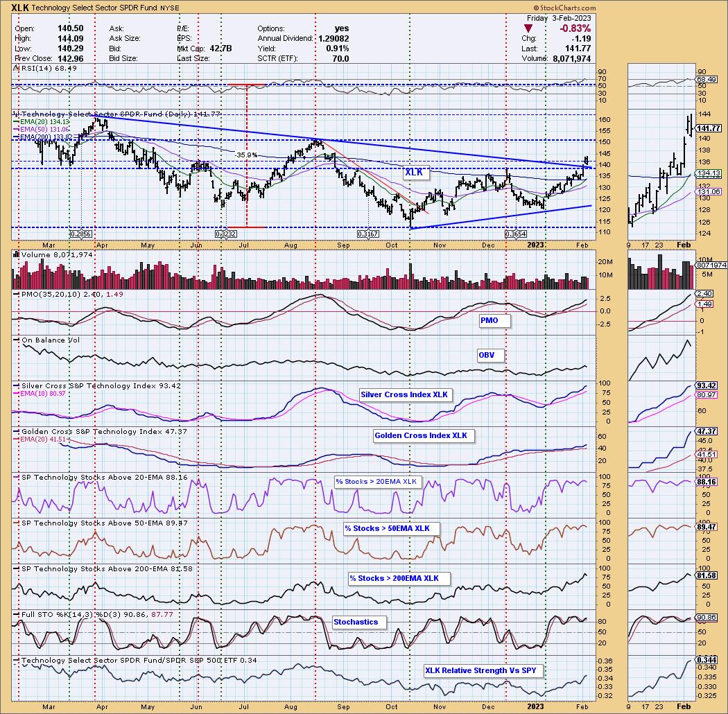The height and width of the screenshot is (714, 728).
Task: Click the 0.3232 marker label under price chart
Action: [x=225, y=234]
